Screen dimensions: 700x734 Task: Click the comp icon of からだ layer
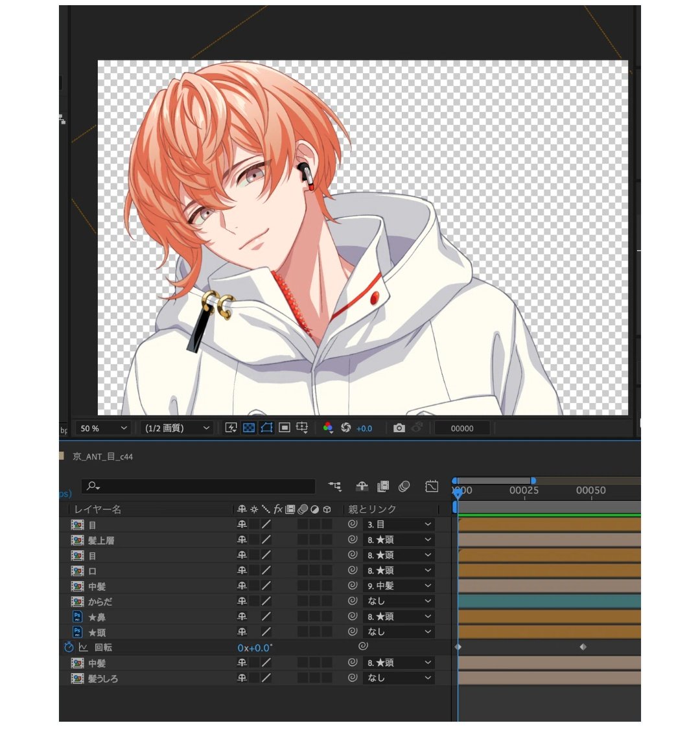pyautogui.click(x=77, y=602)
